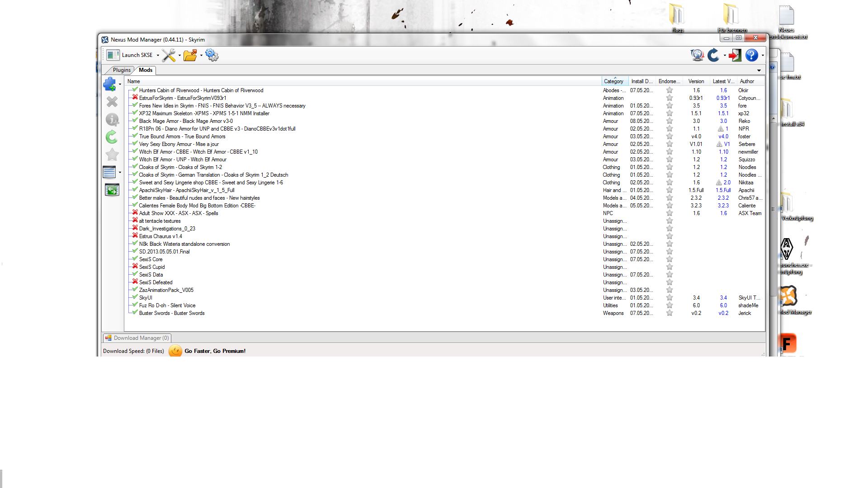Click 'Go Faster. Go Premium!' link
868x488 pixels.
tap(215, 351)
